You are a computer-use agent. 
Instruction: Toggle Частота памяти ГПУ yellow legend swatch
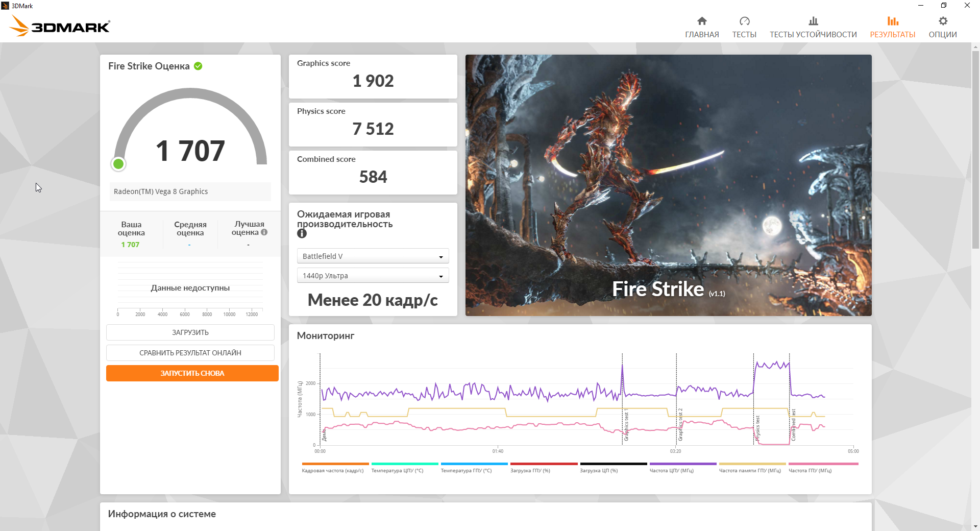[752, 464]
